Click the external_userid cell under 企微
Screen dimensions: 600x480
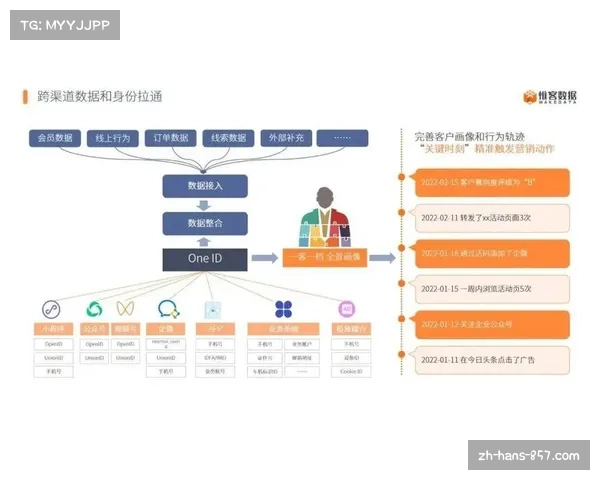pos(166,344)
